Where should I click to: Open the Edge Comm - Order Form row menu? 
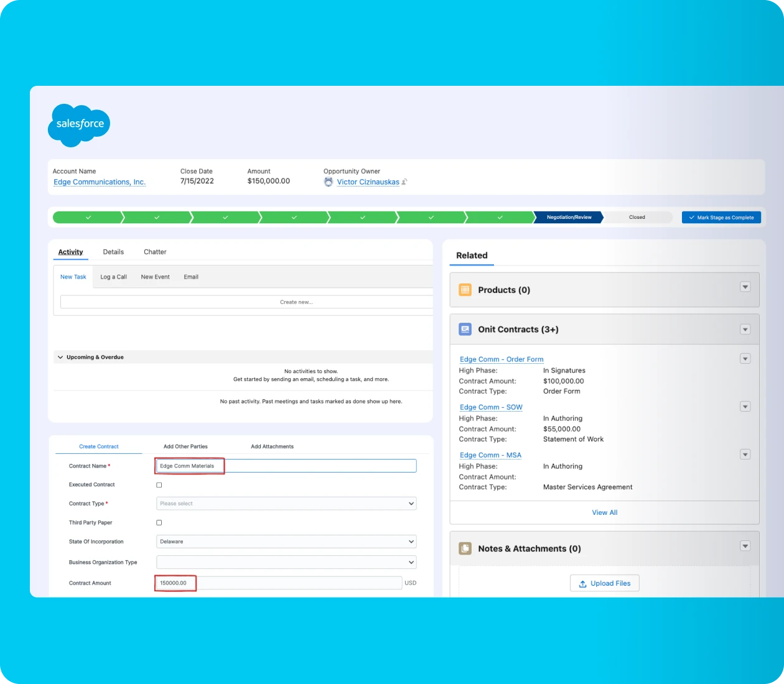745,359
